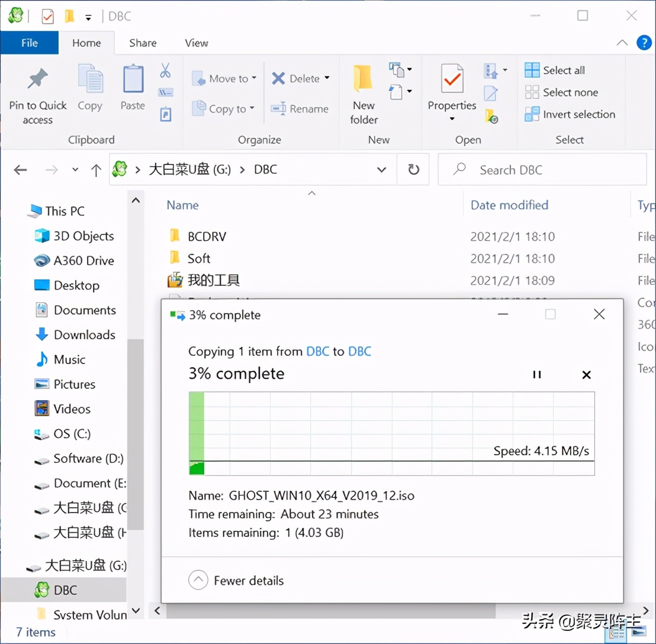
Task: Open the Properties dropdown arrow
Action: point(452,119)
